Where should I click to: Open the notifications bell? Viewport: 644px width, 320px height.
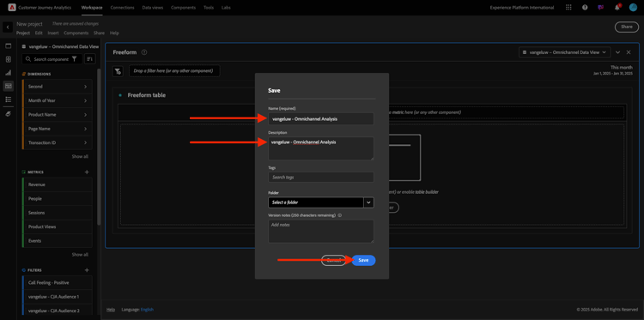click(617, 8)
